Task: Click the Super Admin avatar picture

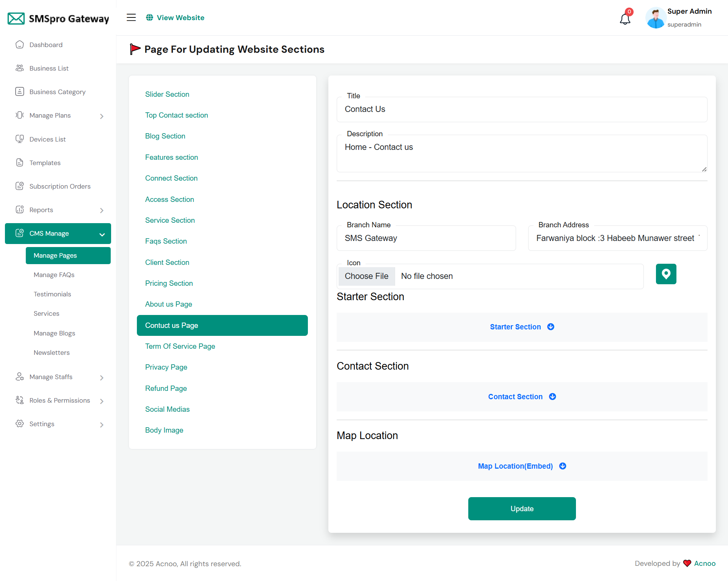Action: point(656,18)
